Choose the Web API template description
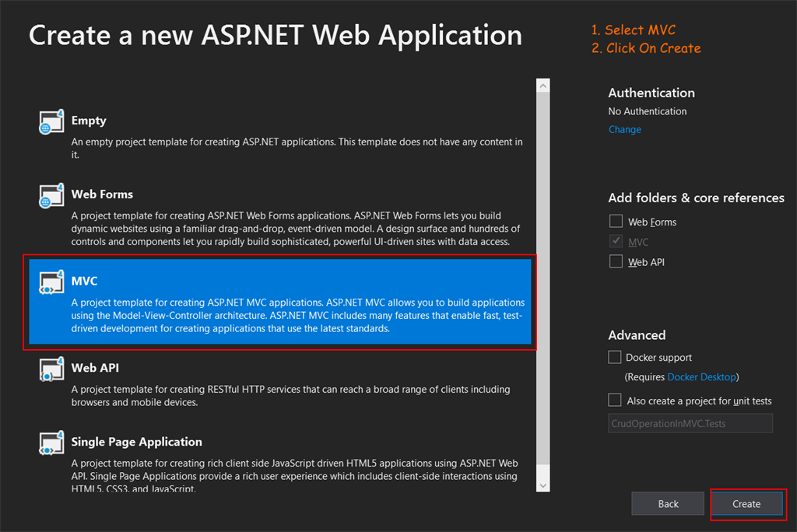 (291, 396)
